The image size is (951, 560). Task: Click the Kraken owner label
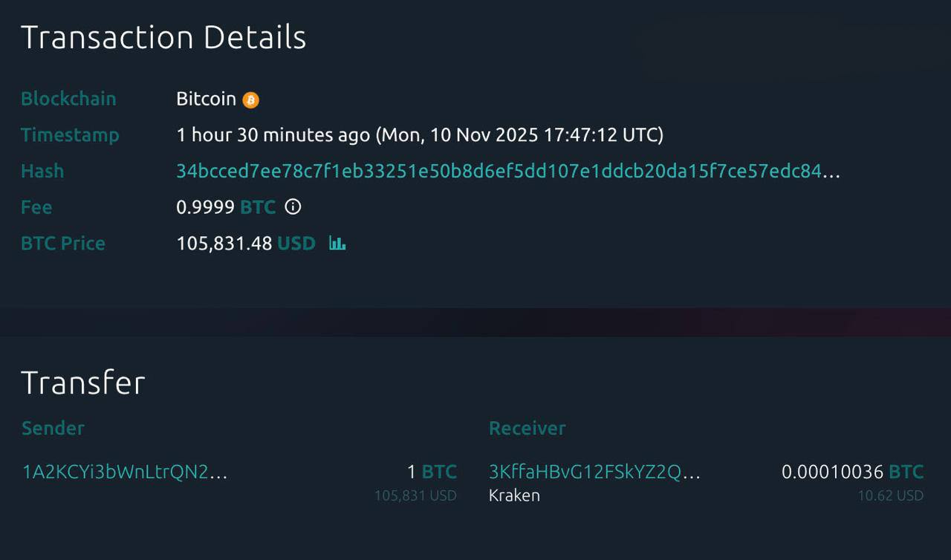pyautogui.click(x=514, y=495)
